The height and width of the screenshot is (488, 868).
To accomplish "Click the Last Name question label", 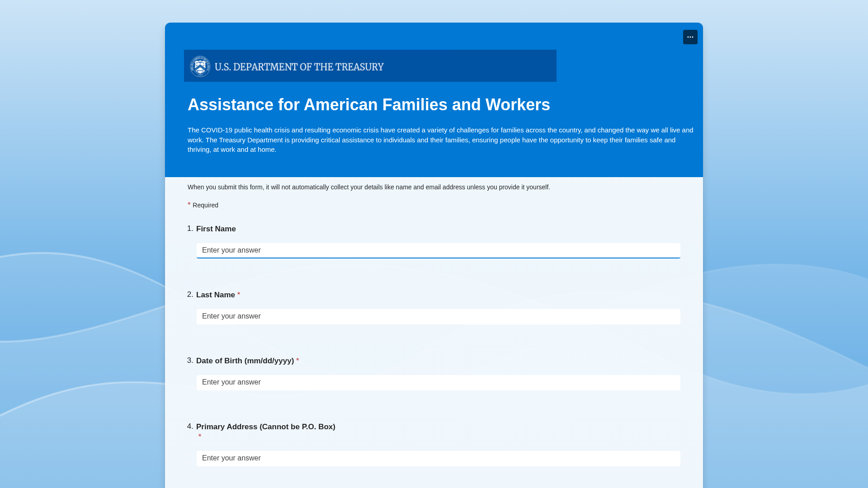I will (215, 295).
